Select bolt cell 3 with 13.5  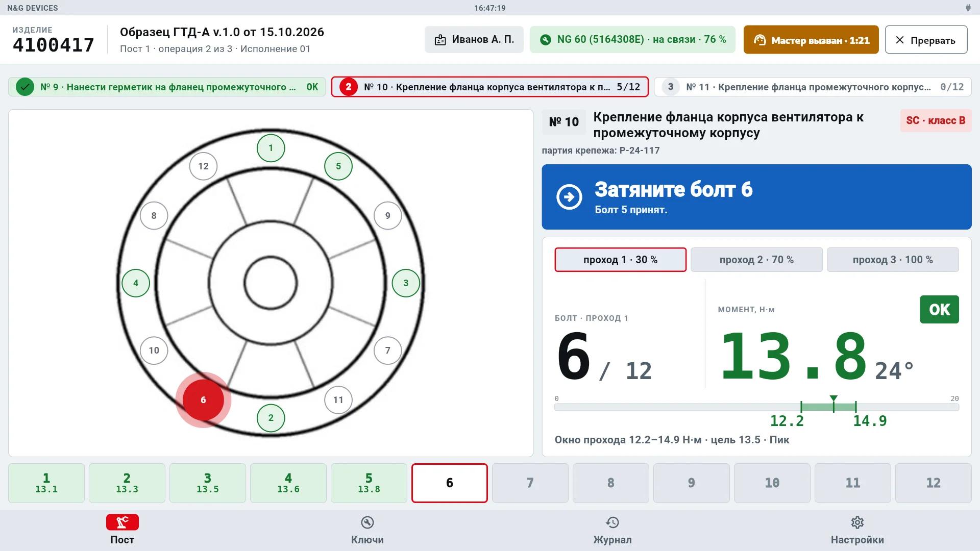pyautogui.click(x=208, y=483)
